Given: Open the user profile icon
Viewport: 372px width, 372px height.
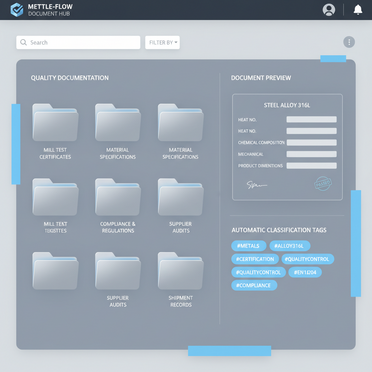Looking at the screenshot, I should click(x=329, y=10).
